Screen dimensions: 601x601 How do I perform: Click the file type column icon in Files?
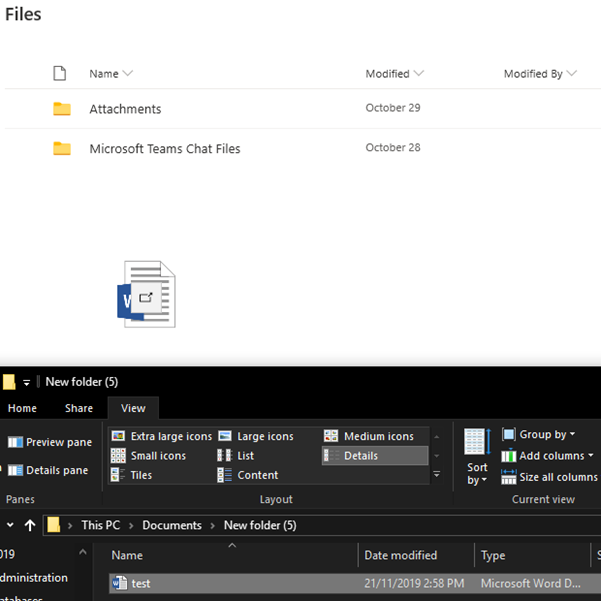coord(59,73)
